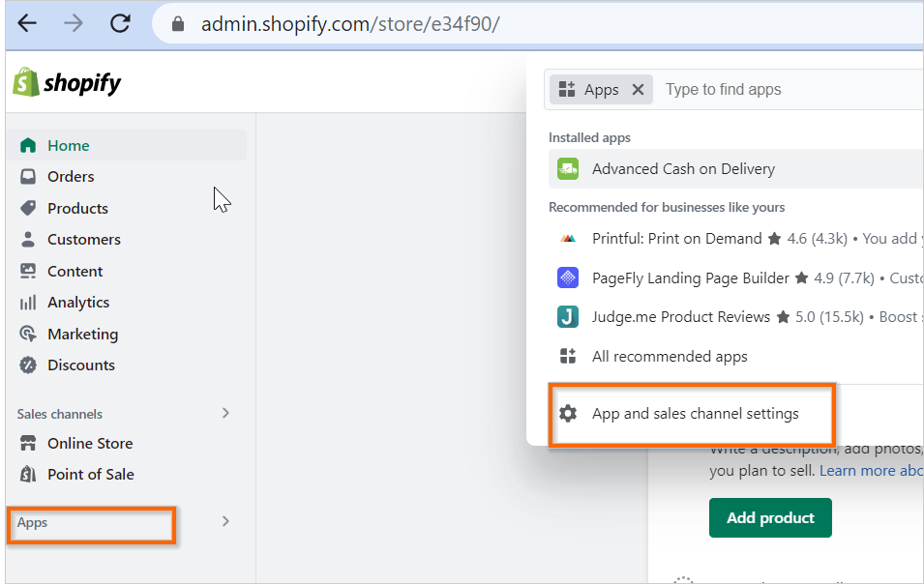Click the settings gear icon
This screenshot has width=924, height=584.
tap(568, 413)
